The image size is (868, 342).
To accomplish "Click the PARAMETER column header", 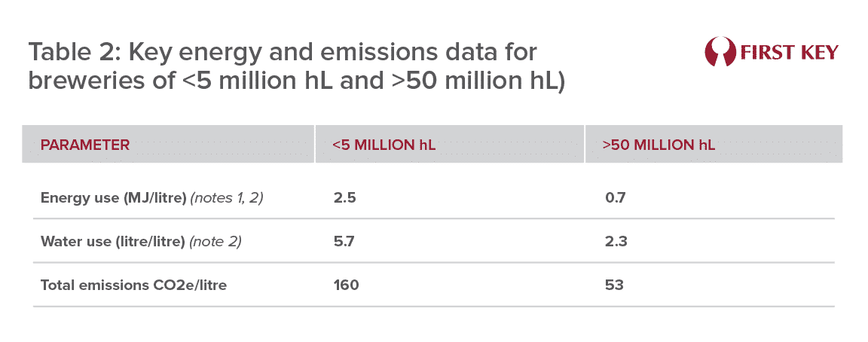I will click(84, 145).
